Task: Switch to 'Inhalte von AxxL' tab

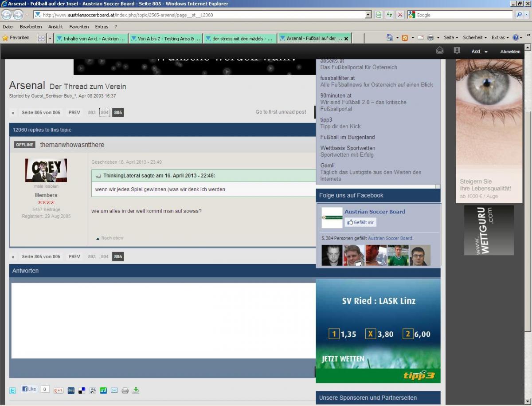Action: coord(91,39)
